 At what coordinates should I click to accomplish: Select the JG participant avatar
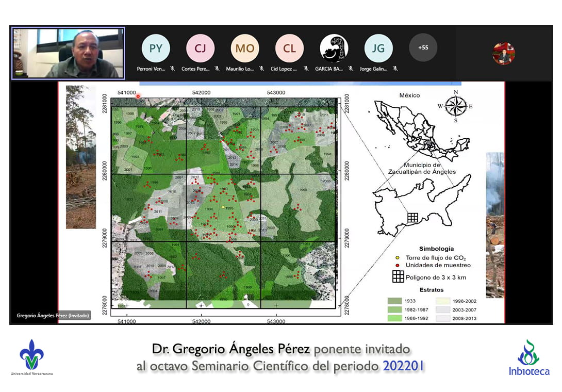tap(378, 48)
